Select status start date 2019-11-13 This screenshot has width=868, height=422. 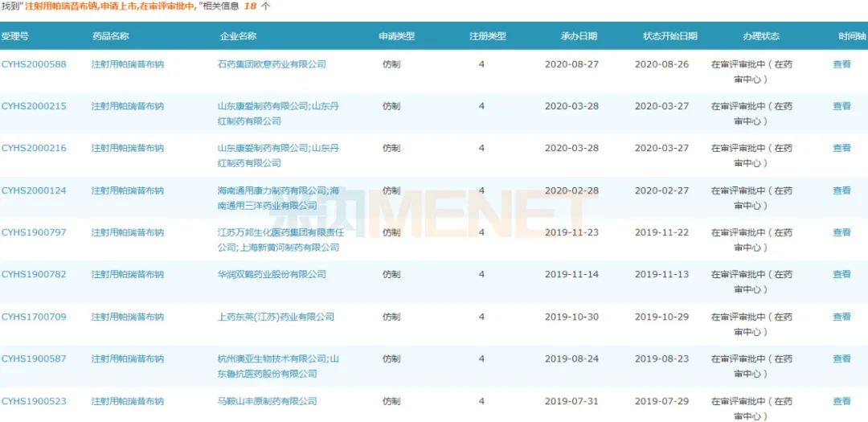point(662,275)
